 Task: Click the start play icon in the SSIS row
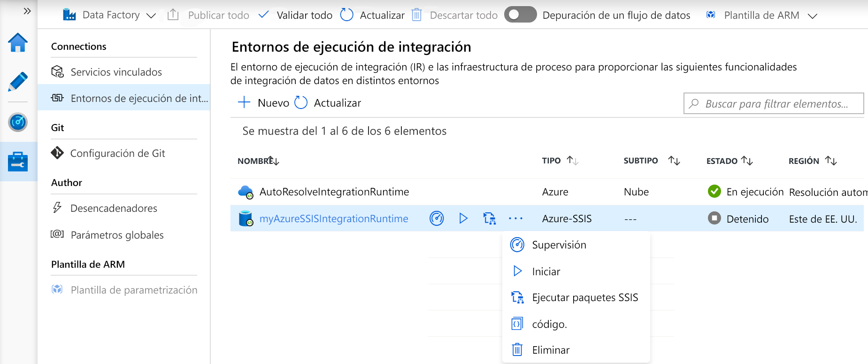(x=463, y=218)
